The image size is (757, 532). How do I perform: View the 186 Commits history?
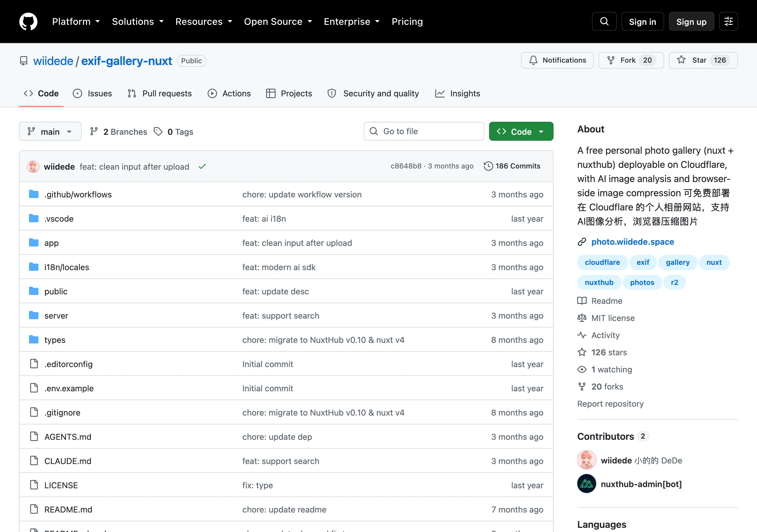512,166
